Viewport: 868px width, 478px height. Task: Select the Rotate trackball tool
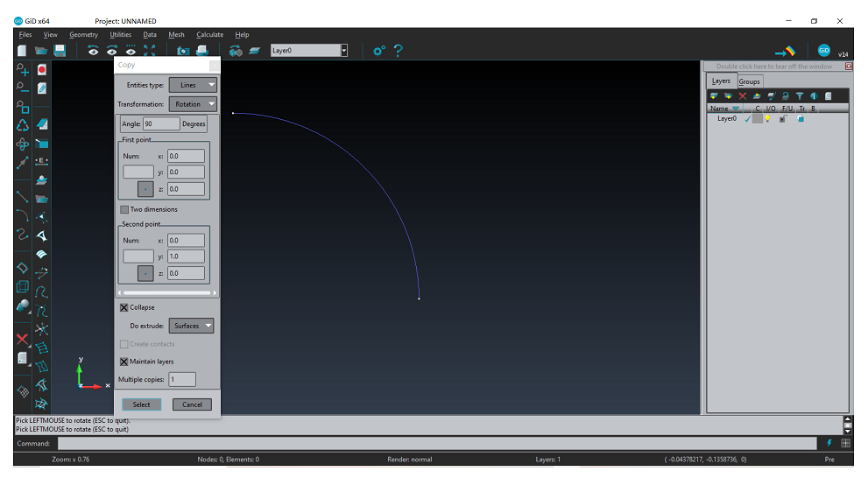tap(22, 144)
